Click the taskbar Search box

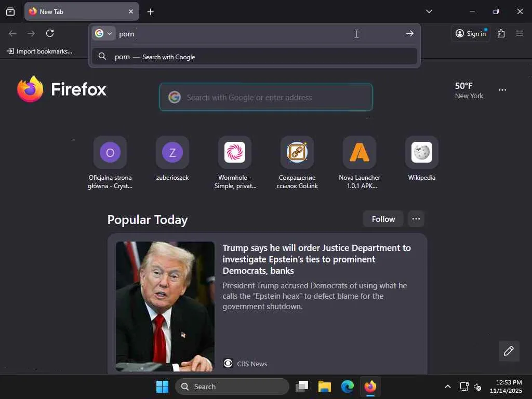(232, 387)
